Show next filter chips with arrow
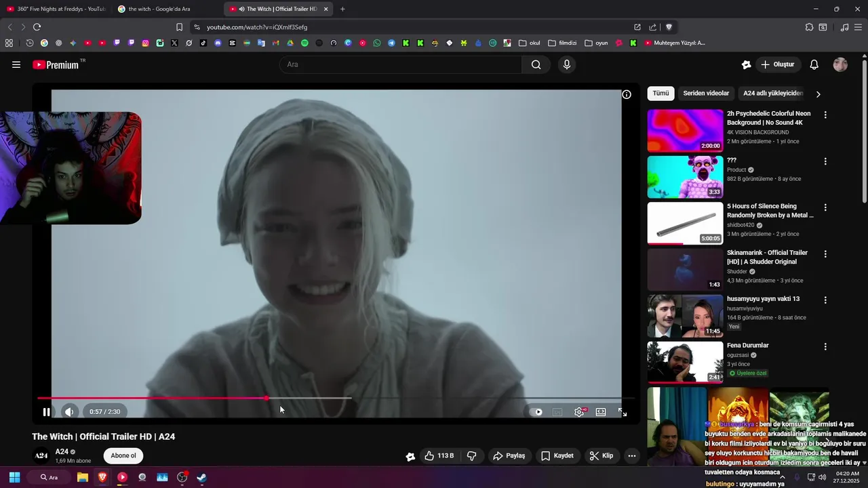 [818, 94]
